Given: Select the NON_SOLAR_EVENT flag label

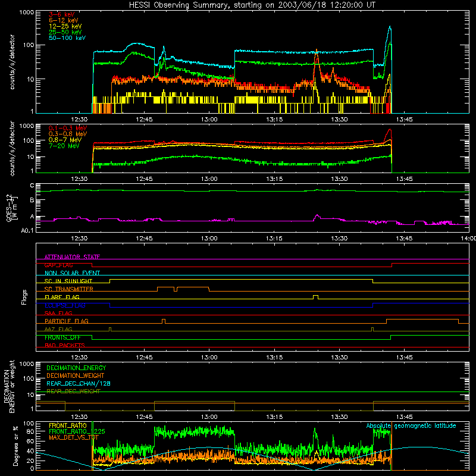Looking at the screenshot, I should [72, 273].
